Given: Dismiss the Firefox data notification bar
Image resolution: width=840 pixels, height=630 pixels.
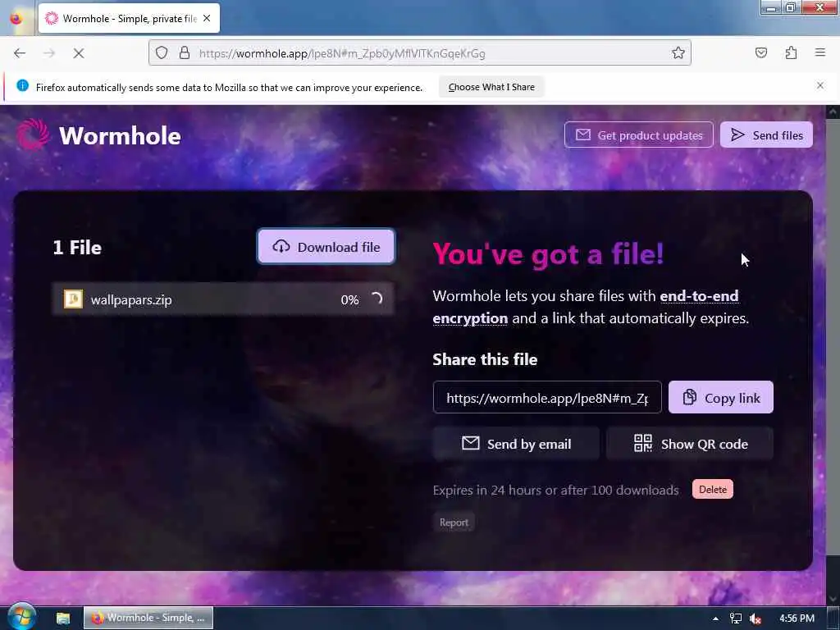Looking at the screenshot, I should coord(819,85).
